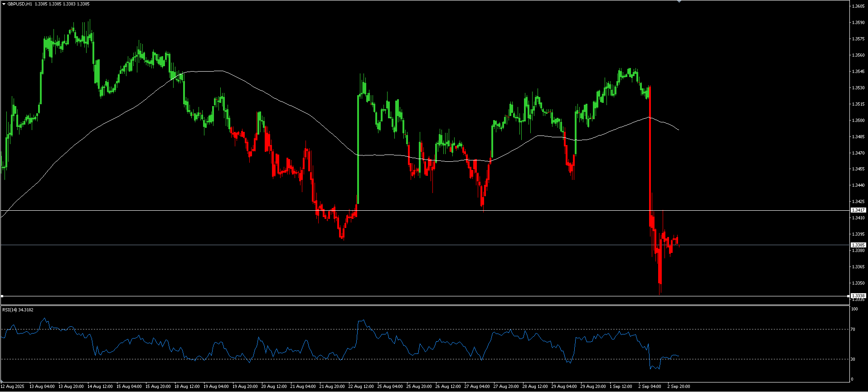Image resolution: width=868 pixels, height=392 pixels.
Task: Click the GBPUSD,H1 chart title text
Action: 20,4
